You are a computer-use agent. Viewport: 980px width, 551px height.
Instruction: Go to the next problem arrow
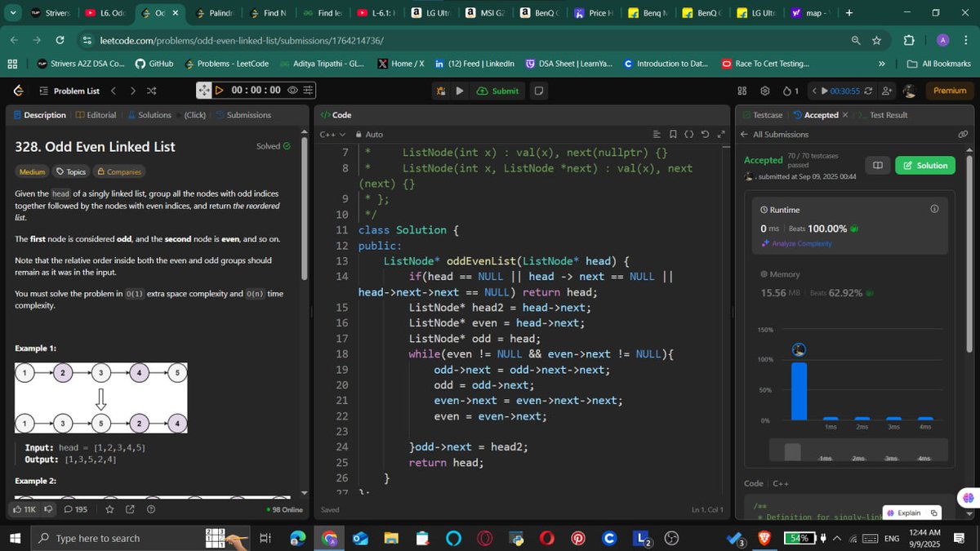tap(132, 91)
